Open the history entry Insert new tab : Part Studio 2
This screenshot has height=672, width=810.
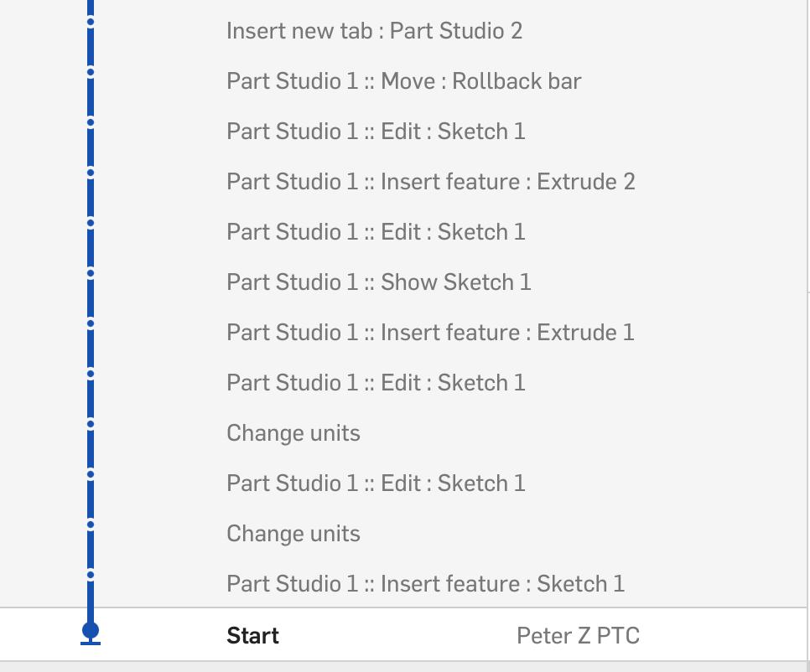[374, 30]
